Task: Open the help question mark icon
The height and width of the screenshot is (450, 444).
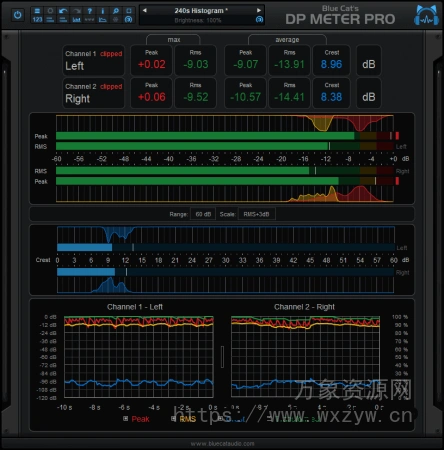Action: tap(90, 11)
